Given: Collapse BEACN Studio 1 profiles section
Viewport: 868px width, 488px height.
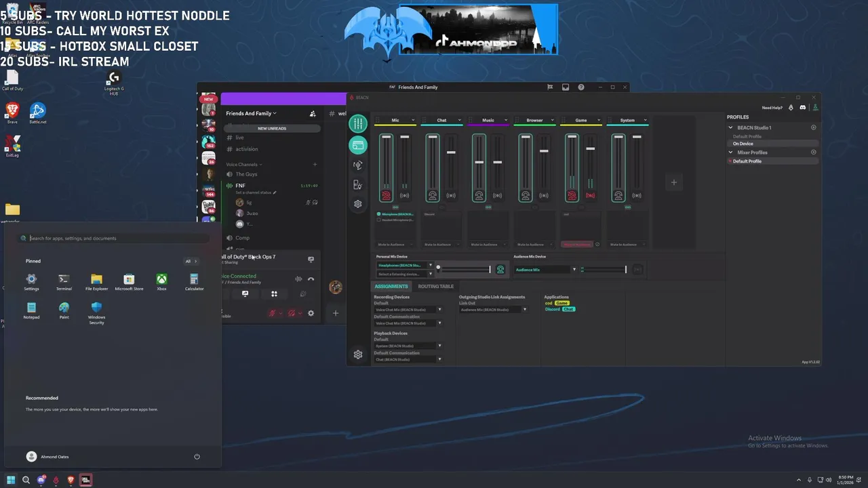Looking at the screenshot, I should [x=730, y=127].
